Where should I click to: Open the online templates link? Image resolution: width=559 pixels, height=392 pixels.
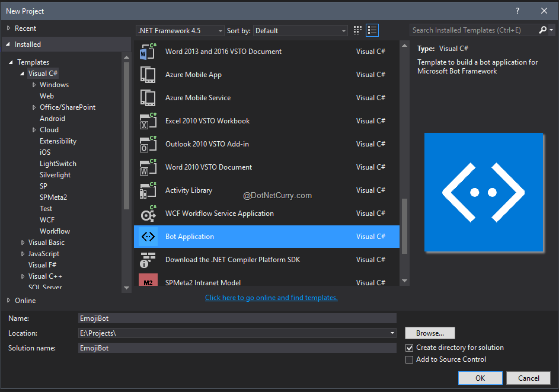pos(271,298)
